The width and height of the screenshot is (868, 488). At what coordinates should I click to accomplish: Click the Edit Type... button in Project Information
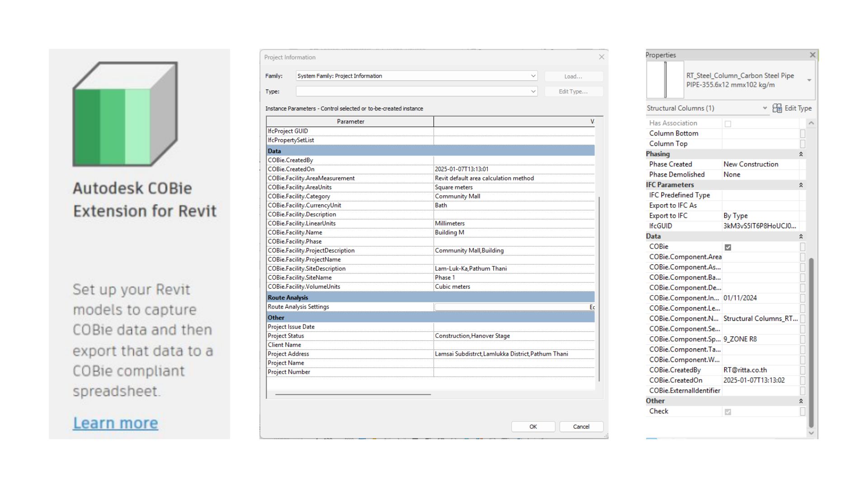[574, 91]
